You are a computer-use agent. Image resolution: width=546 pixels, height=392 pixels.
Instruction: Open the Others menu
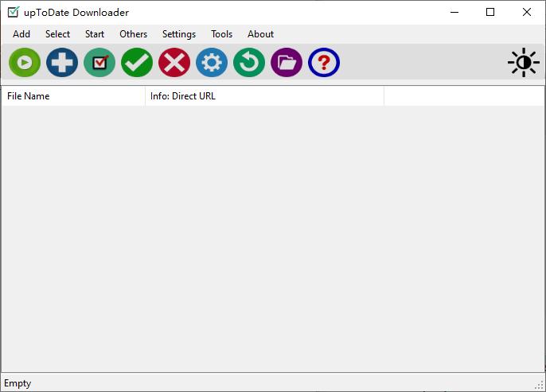coord(134,34)
